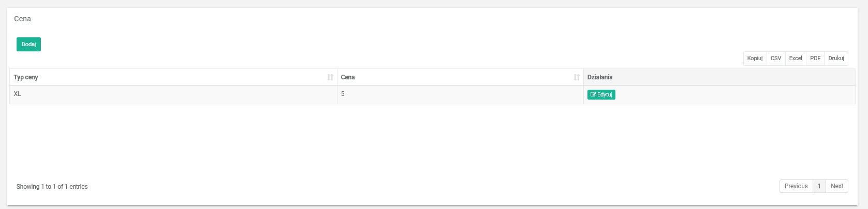Viewport: 868px width, 209px height.
Task: Click the 'Showing 1 to 1 of 1 entries' text
Action: click(x=52, y=187)
